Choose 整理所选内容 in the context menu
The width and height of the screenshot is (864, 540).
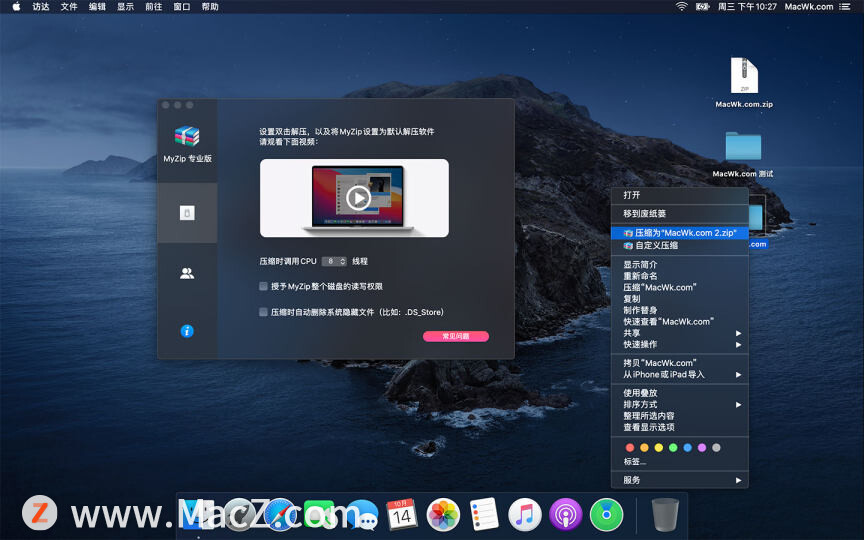point(679,416)
